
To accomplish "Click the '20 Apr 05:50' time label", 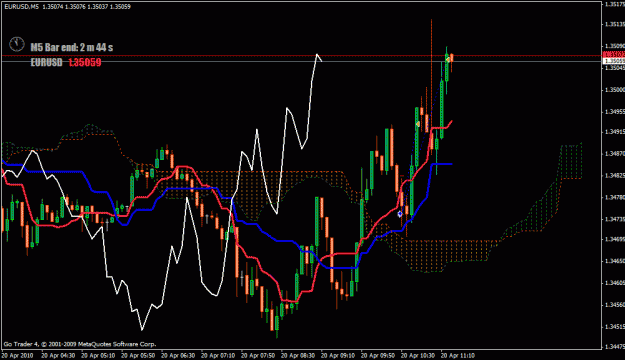I will click(x=138, y=355).
